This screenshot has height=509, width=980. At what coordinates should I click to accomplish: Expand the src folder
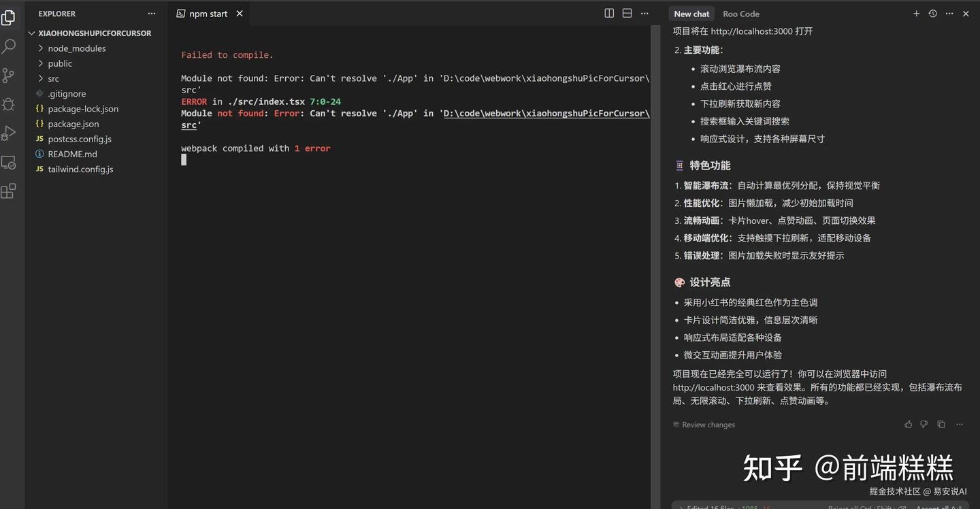[53, 78]
